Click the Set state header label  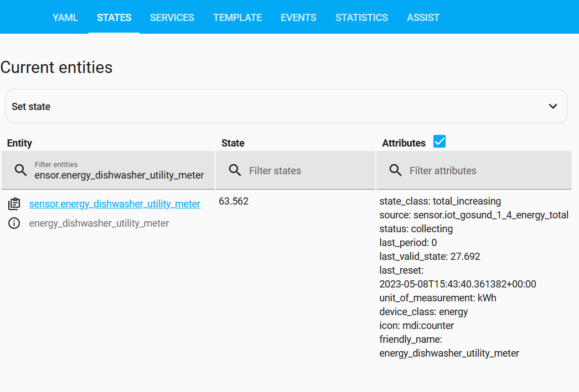tap(31, 107)
